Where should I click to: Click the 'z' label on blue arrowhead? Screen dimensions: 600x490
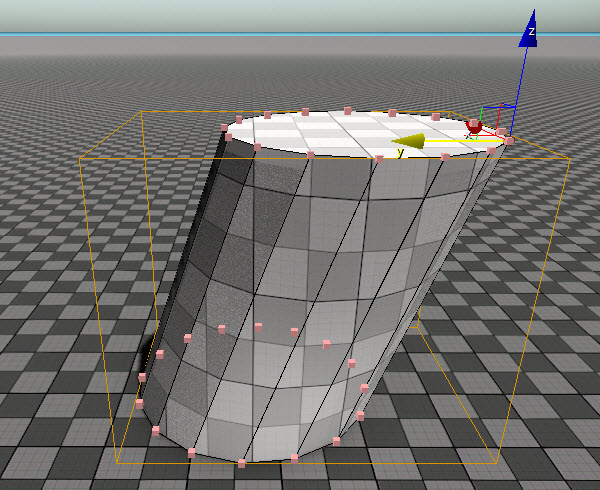tap(532, 31)
